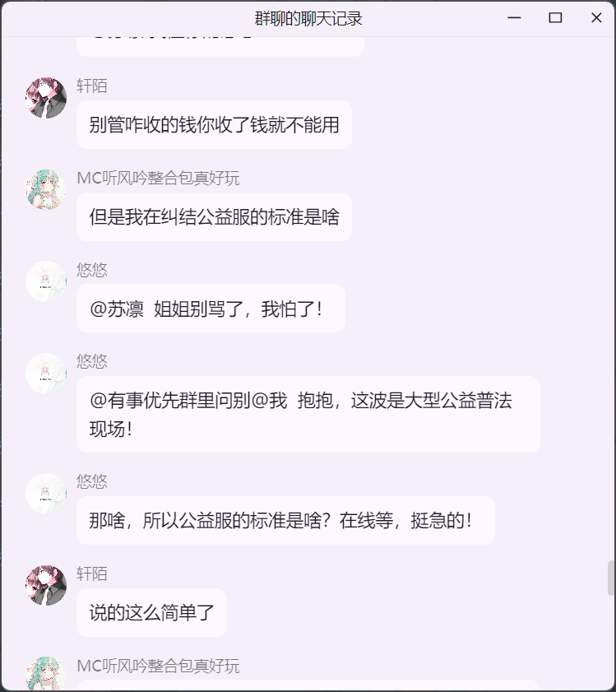This screenshot has width=616, height=692.
Task: Open 悠悠's avatar beside the @苏凛 message
Action: click(46, 281)
